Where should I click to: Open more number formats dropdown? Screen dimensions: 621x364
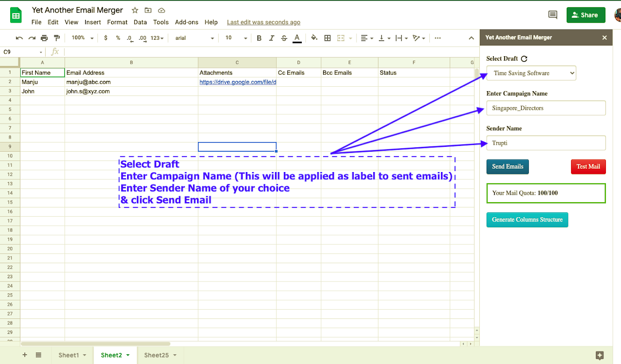click(x=157, y=38)
